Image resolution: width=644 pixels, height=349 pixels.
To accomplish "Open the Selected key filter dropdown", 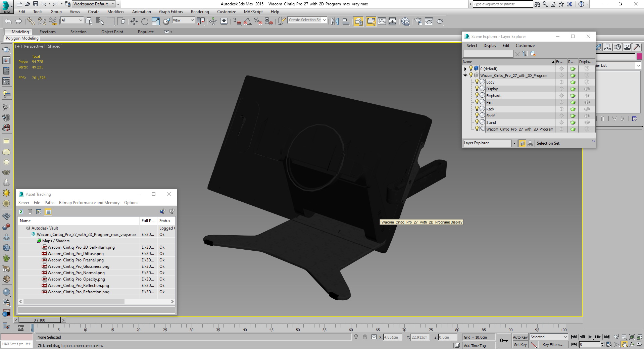I will [x=548, y=337].
